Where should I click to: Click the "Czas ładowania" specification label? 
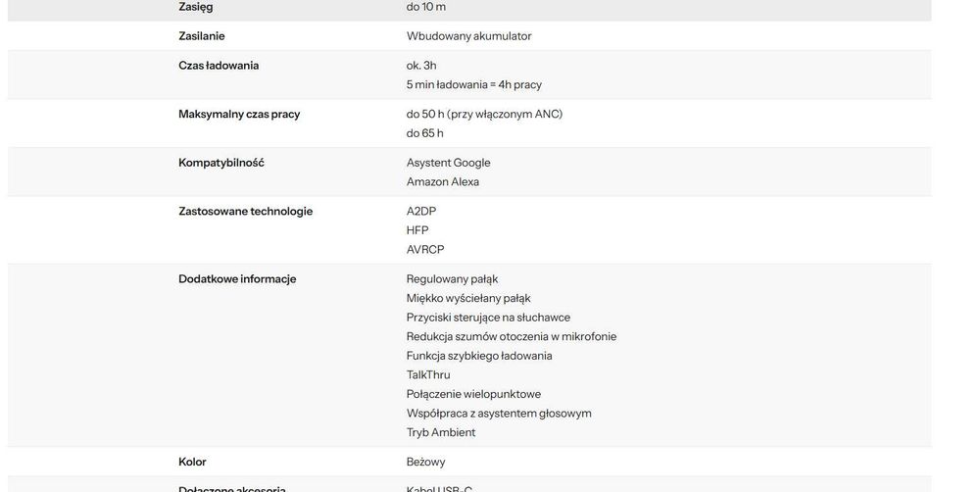219,66
